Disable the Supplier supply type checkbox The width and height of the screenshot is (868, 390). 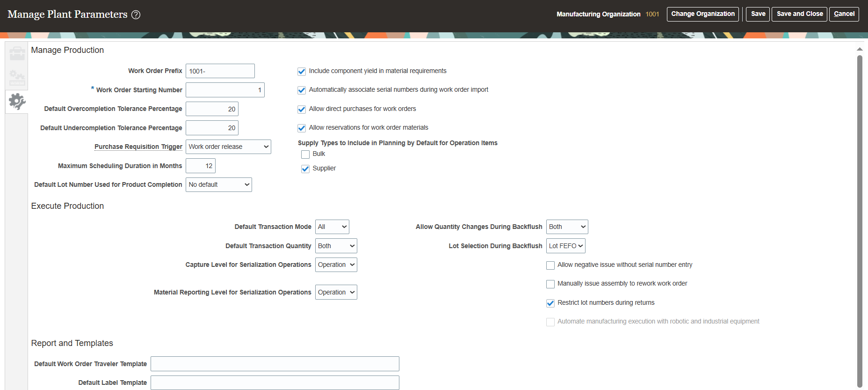[x=305, y=169]
